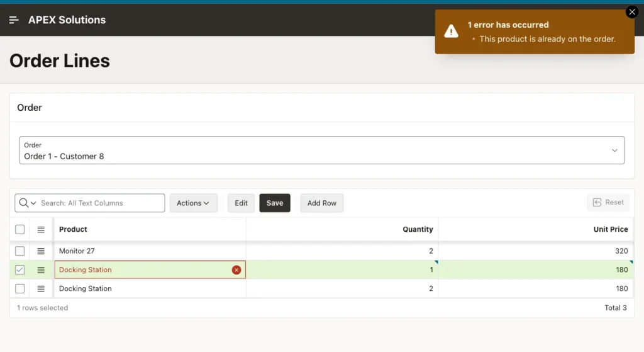Uncheck the selected Docking Station row checkbox
Image resolution: width=644 pixels, height=352 pixels.
pyautogui.click(x=19, y=270)
